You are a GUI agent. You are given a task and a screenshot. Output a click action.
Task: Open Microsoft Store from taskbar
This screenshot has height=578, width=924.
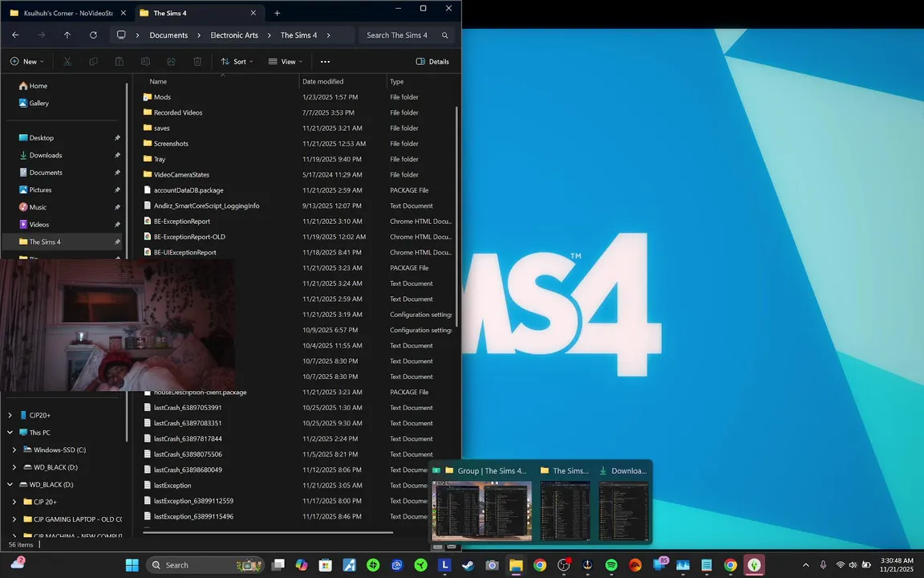(x=326, y=565)
